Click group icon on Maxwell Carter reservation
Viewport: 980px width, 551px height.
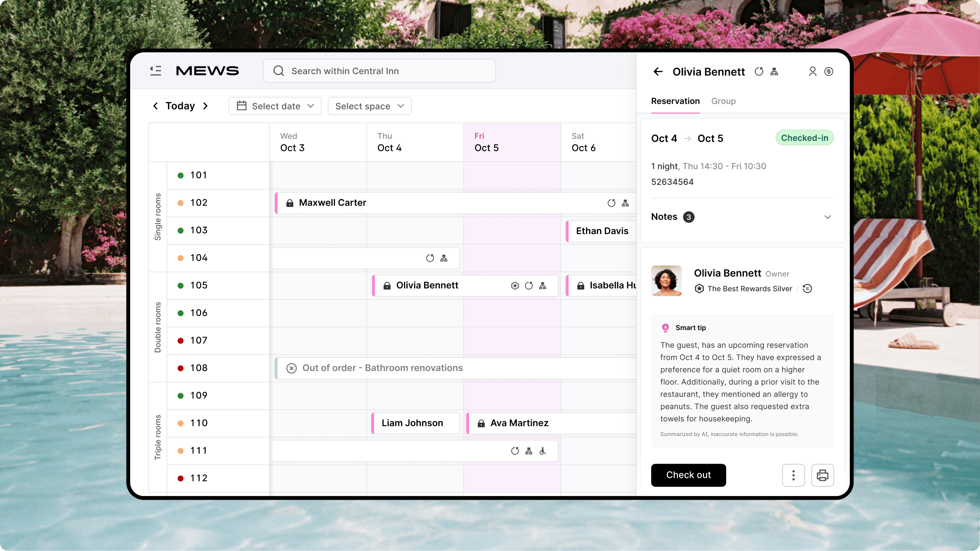pyautogui.click(x=626, y=203)
